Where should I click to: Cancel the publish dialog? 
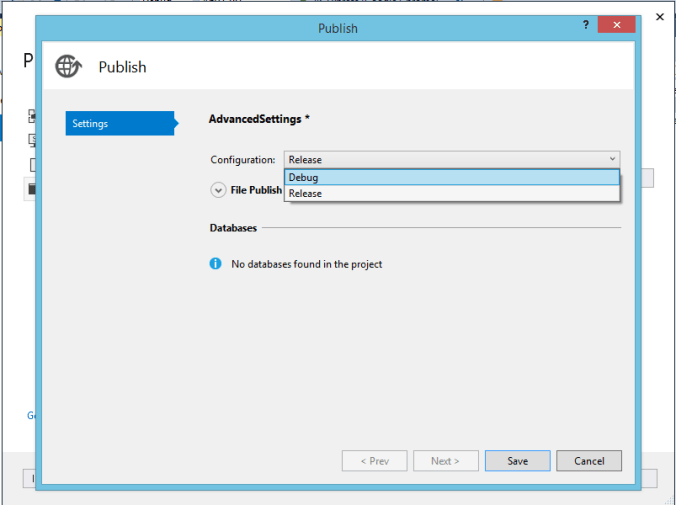click(589, 461)
